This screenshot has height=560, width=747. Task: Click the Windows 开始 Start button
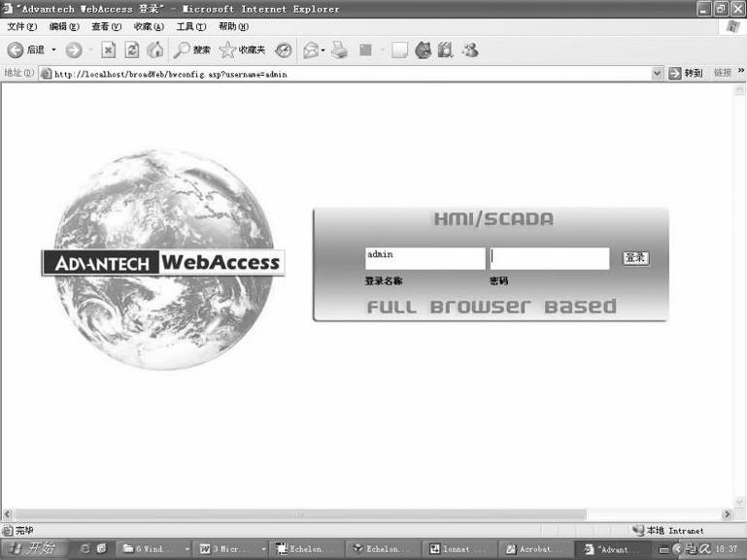tap(32, 548)
